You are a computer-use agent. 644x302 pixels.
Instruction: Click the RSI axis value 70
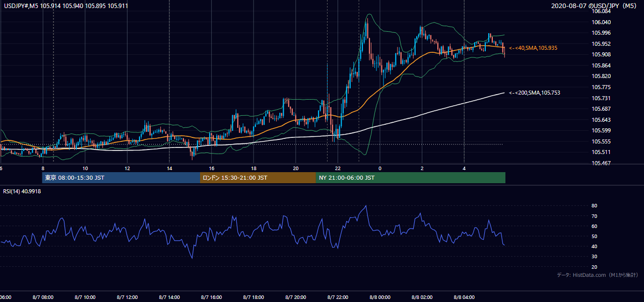pos(595,216)
